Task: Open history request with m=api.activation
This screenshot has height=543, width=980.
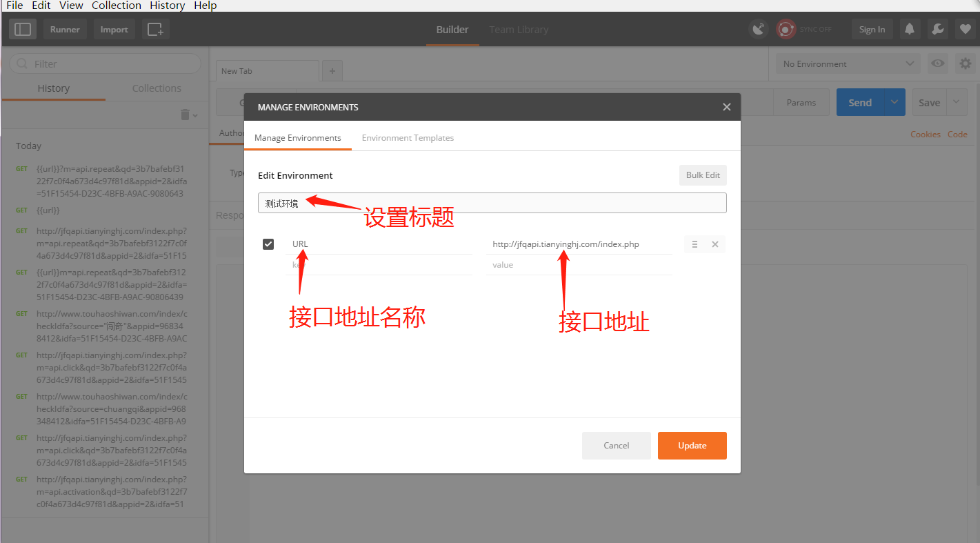Action: point(112,491)
